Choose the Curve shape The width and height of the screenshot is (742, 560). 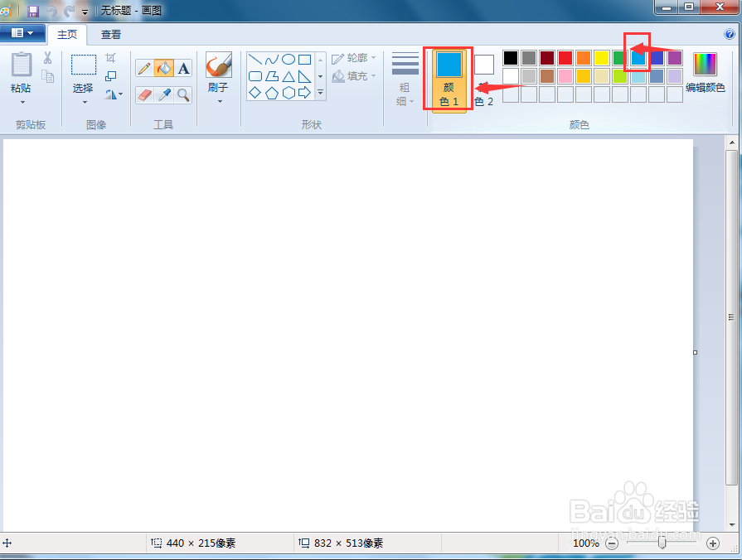tap(272, 59)
